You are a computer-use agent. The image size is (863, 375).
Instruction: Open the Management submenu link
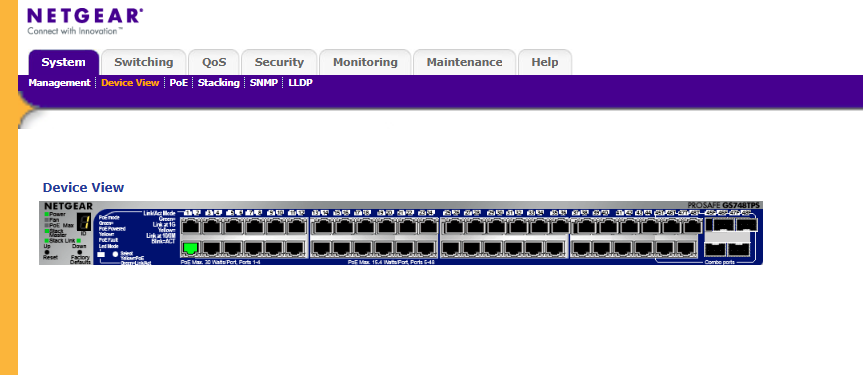(59, 83)
